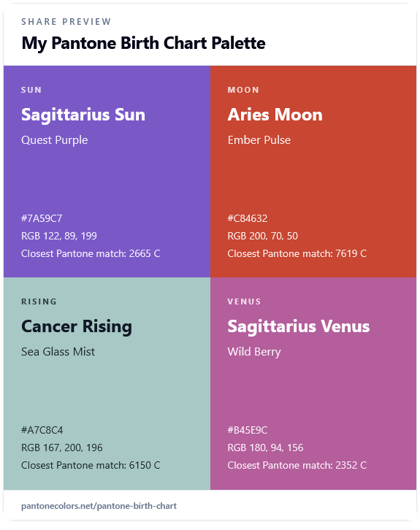Click the #A7C8C4 hex code
Screen dimensions: 420x530
[42, 430]
